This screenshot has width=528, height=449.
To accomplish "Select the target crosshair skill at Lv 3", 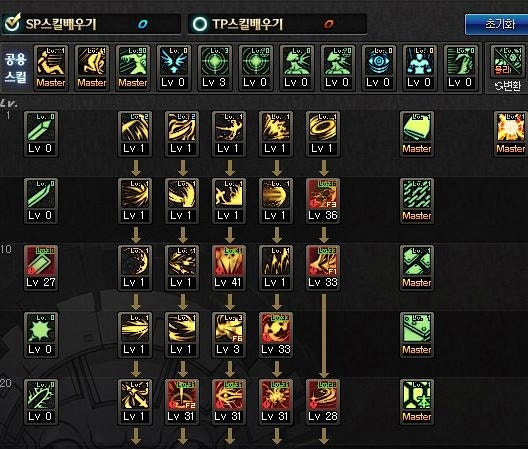I will (215, 68).
